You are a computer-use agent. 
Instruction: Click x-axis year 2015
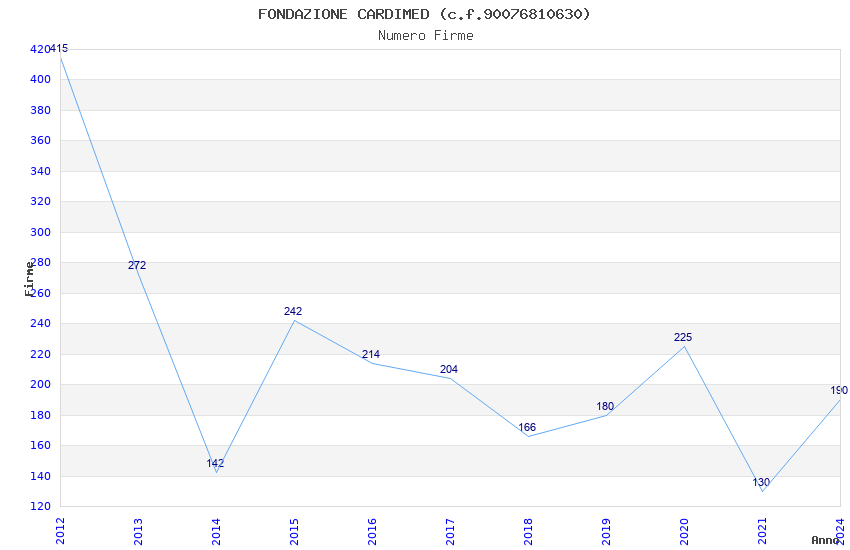click(x=294, y=531)
